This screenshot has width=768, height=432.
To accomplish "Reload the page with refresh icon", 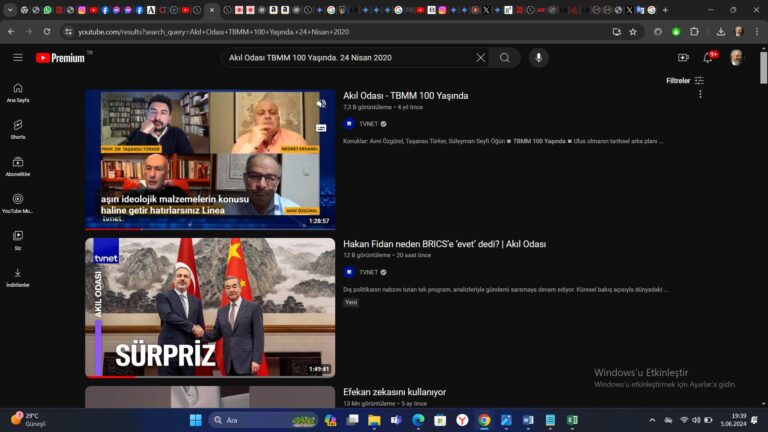I will (x=47, y=31).
